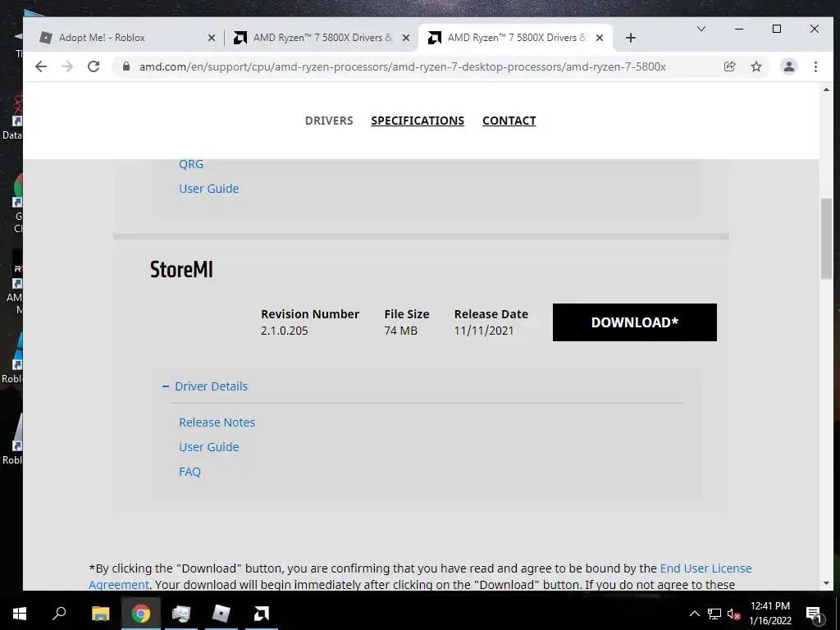Viewport: 840px width, 630px height.
Task: Open the SPECIFICATIONS section
Action: 418,121
